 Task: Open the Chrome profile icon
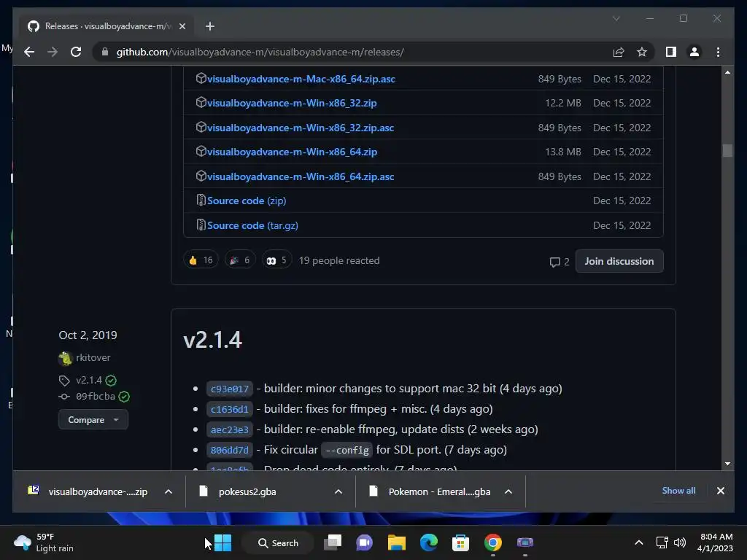[694, 52]
